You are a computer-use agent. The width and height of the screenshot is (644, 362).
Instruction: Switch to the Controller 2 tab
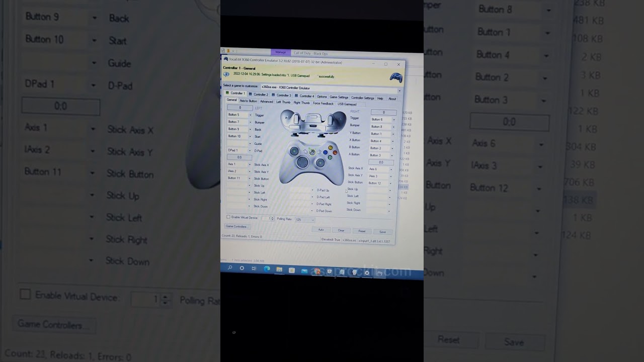coord(259,94)
